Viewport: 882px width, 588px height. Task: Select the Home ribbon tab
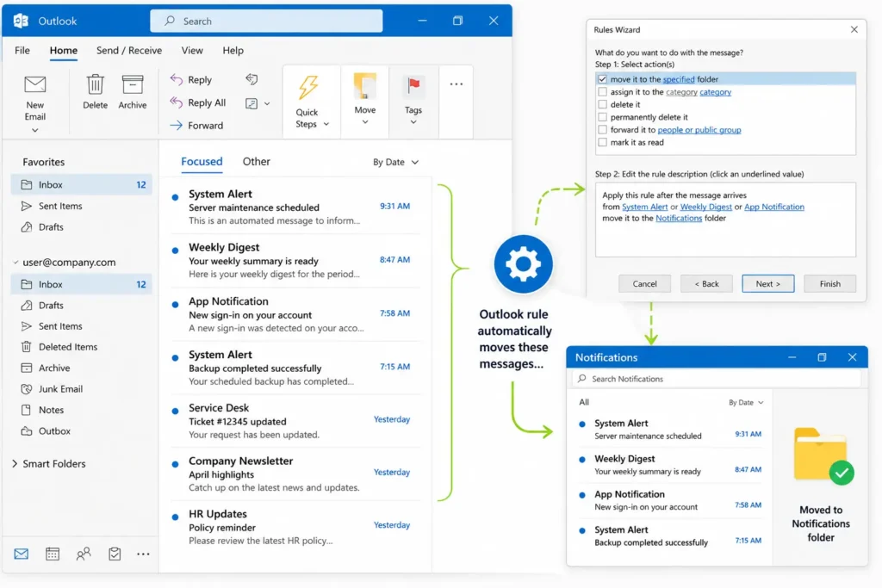(64, 51)
